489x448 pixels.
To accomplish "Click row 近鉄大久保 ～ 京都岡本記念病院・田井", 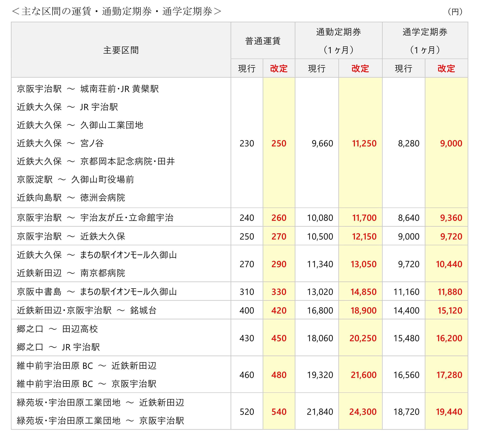I will [x=96, y=161].
